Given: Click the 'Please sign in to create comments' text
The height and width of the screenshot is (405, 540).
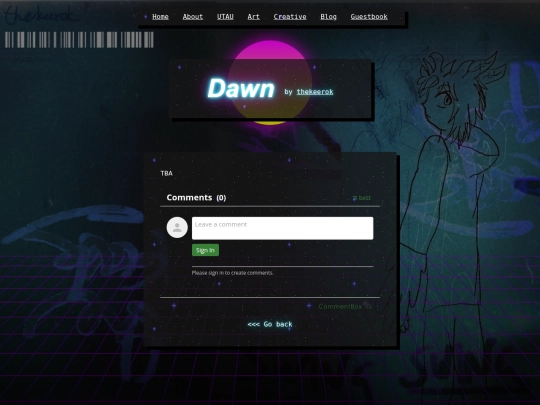Looking at the screenshot, I should (232, 273).
